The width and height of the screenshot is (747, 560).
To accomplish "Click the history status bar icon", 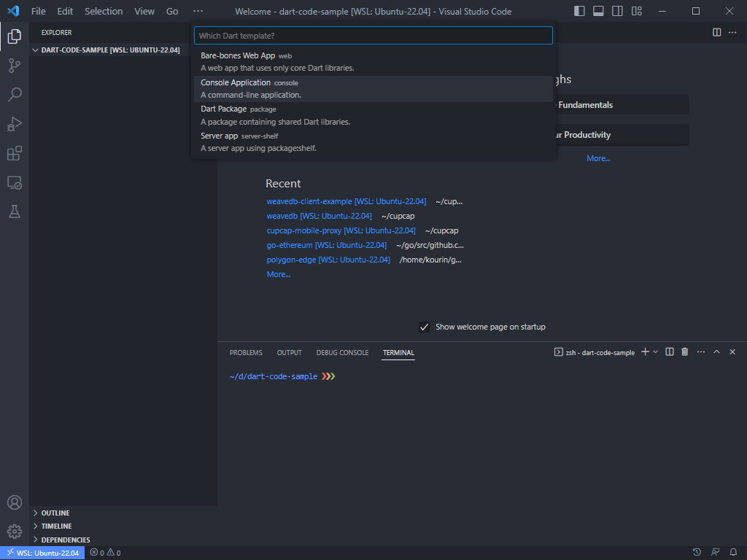I will click(697, 553).
